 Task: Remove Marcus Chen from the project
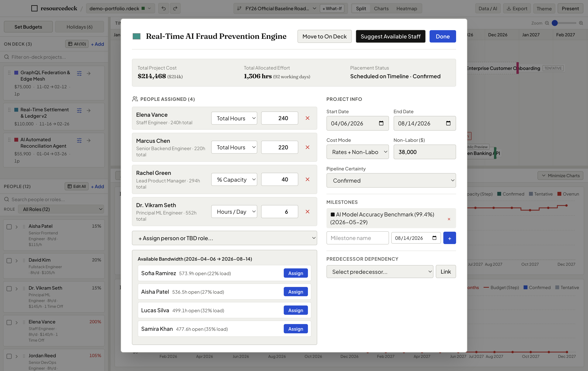[307, 147]
